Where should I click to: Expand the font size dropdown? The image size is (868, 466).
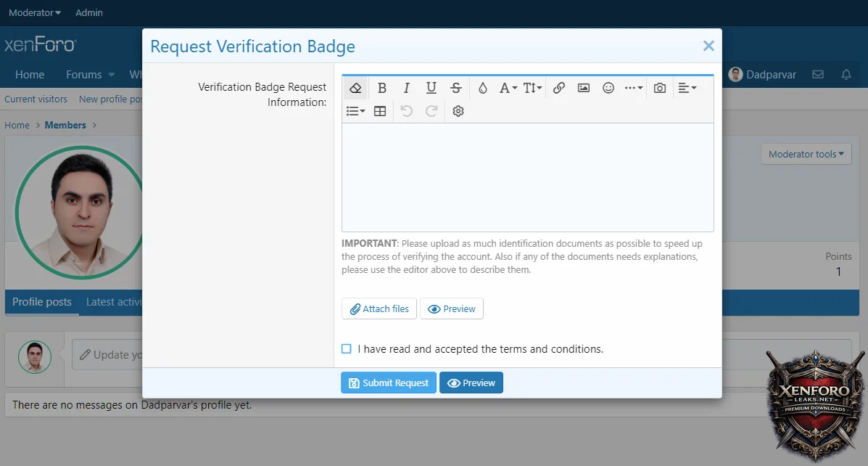532,88
